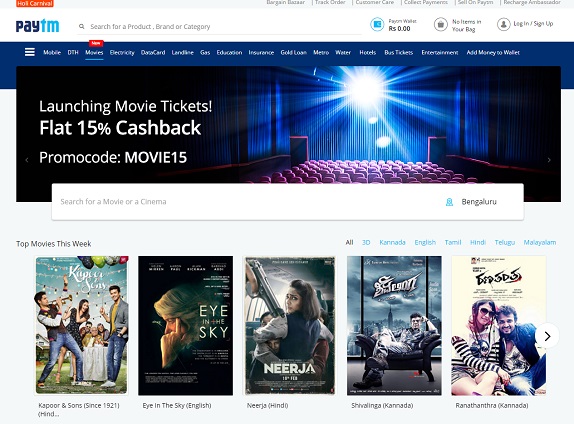The image size is (574, 424).
Task: Select Metro in navigation bar
Action: pyautogui.click(x=321, y=52)
